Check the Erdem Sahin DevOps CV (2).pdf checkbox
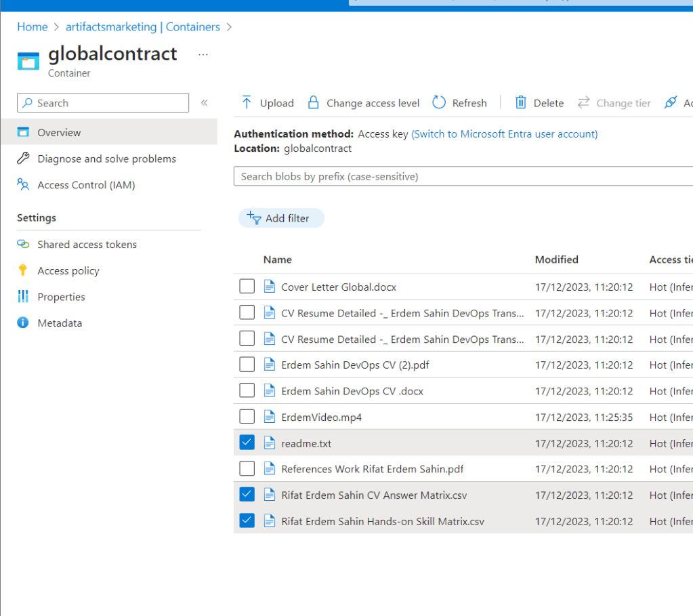The width and height of the screenshot is (693, 616). tap(247, 365)
